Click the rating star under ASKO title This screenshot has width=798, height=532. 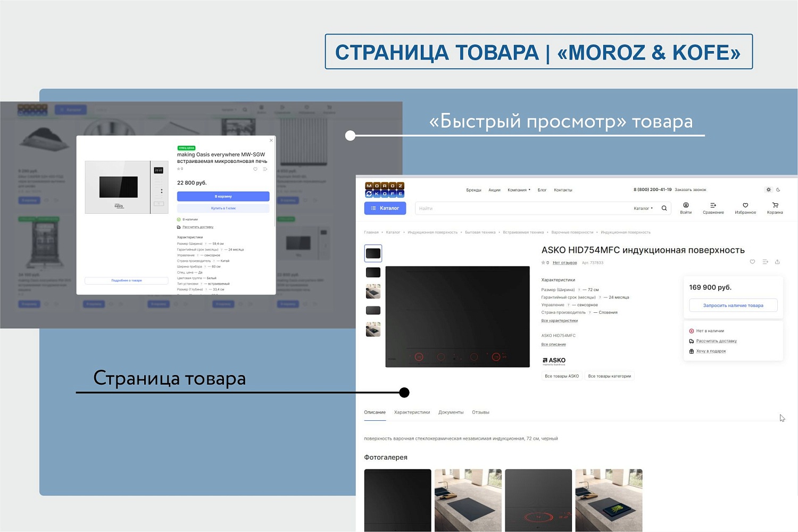point(543,263)
